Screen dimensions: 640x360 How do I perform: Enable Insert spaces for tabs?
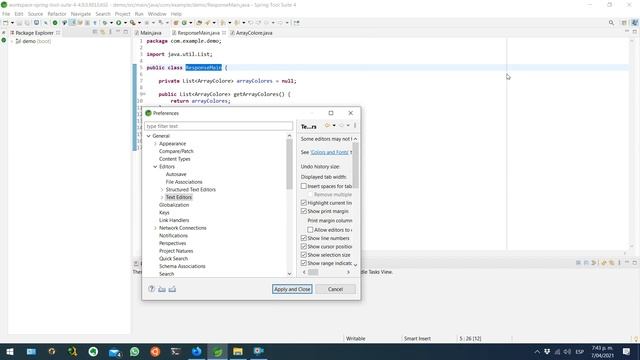point(304,186)
